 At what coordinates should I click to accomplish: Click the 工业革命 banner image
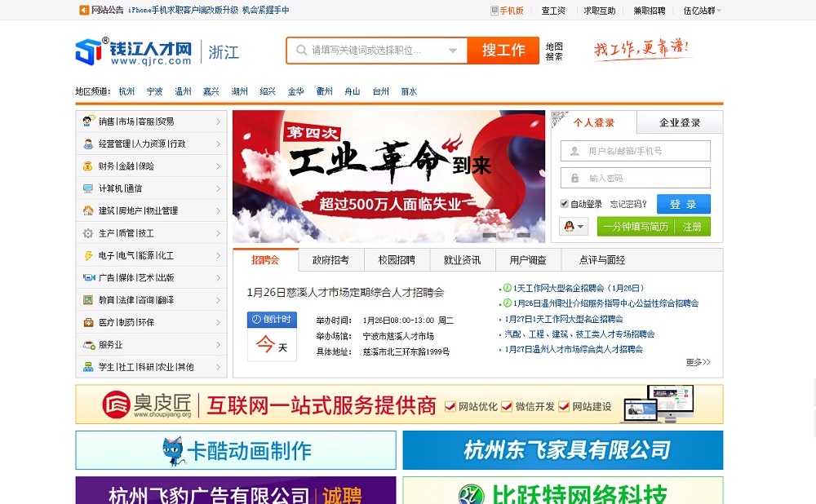(388, 176)
